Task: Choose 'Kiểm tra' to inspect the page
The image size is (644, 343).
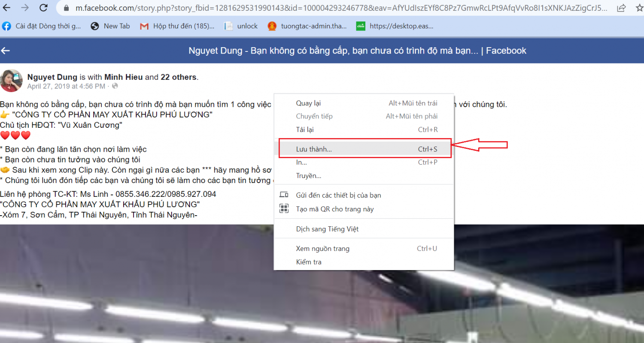Action: tap(364, 262)
